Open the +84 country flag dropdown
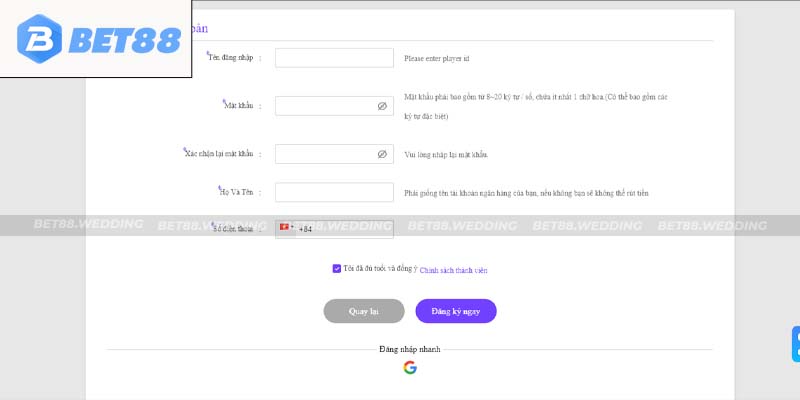This screenshot has height=400, width=800. [286, 228]
